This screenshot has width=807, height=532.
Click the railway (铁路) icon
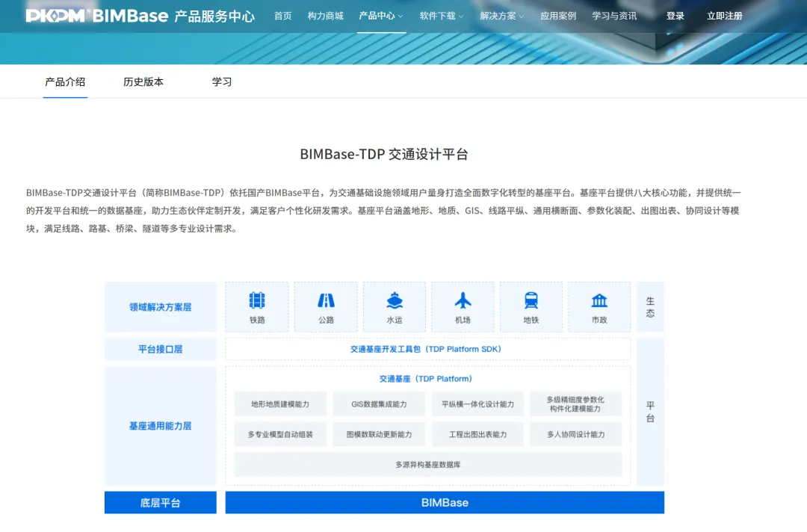point(257,300)
